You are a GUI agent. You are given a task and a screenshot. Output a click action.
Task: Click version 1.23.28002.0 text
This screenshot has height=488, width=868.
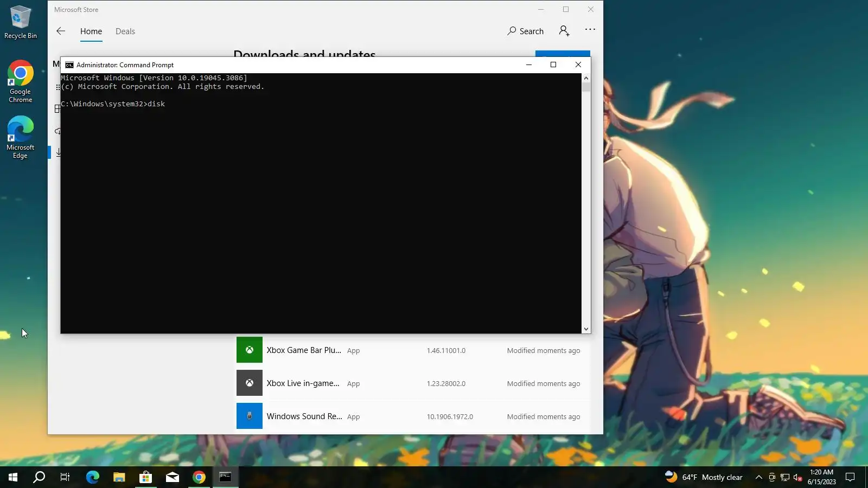click(x=446, y=384)
